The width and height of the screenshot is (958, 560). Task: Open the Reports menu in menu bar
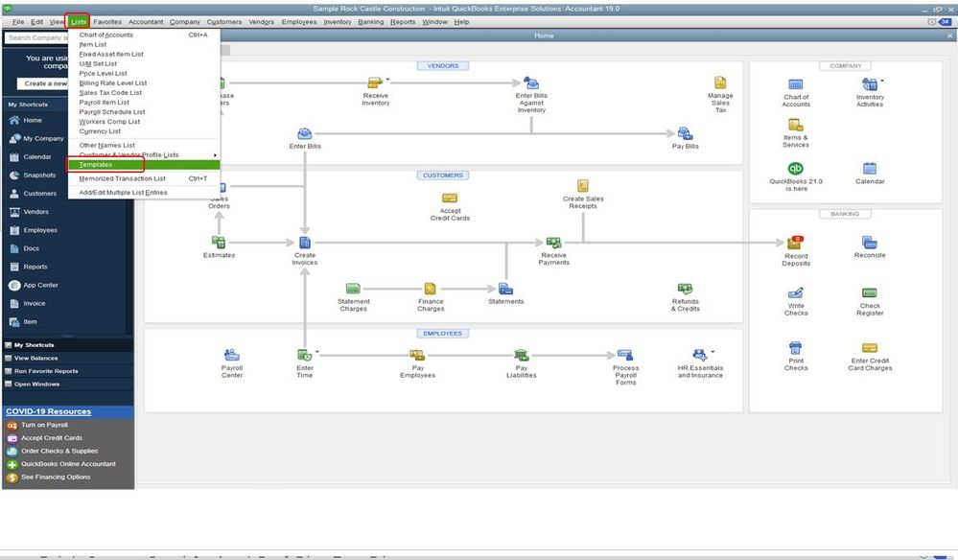(403, 22)
